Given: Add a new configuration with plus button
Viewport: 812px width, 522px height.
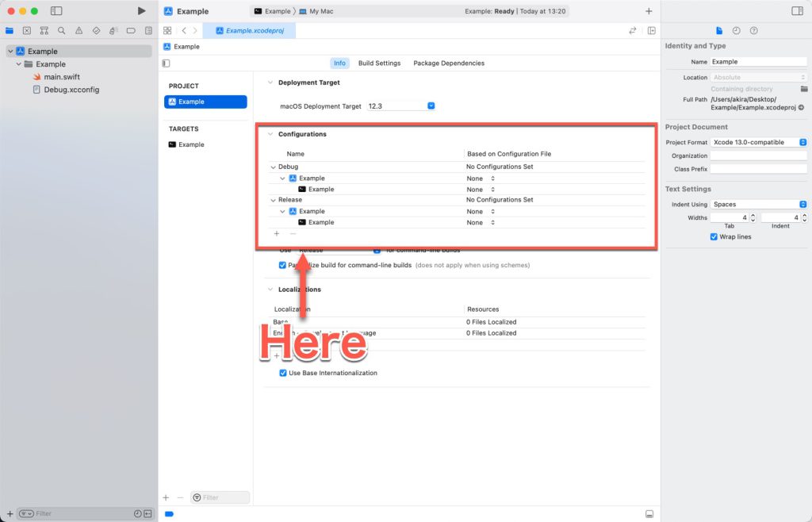Looking at the screenshot, I should (x=277, y=233).
